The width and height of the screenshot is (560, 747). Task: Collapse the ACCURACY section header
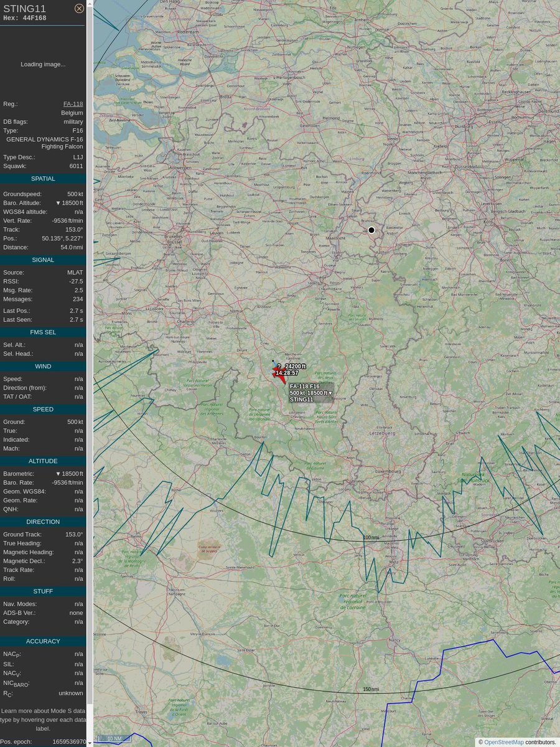point(42,641)
